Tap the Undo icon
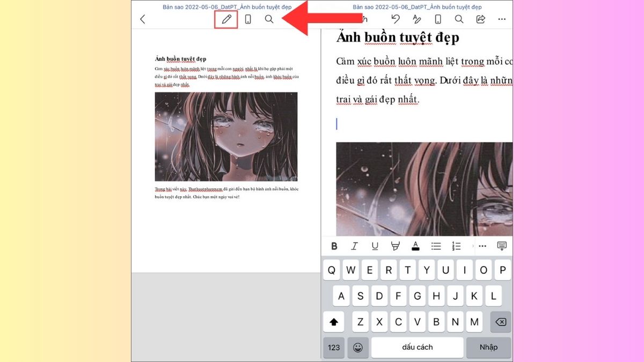The height and width of the screenshot is (362, 644). pos(396,19)
